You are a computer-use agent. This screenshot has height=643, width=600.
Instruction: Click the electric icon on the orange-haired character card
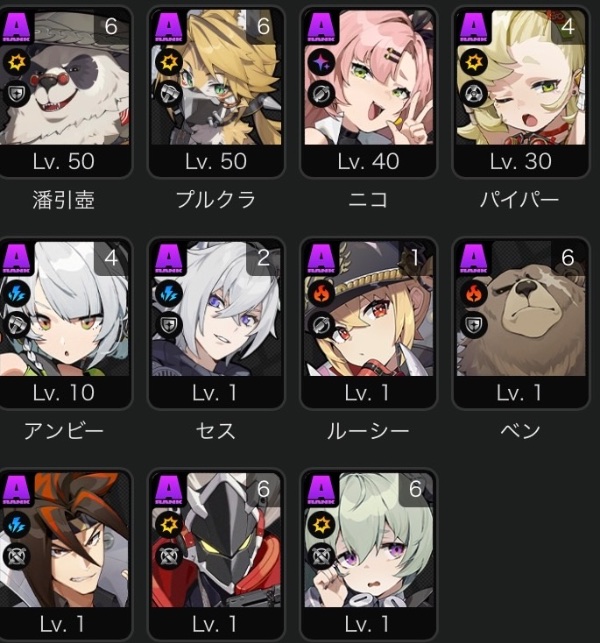pyautogui.click(x=16, y=525)
